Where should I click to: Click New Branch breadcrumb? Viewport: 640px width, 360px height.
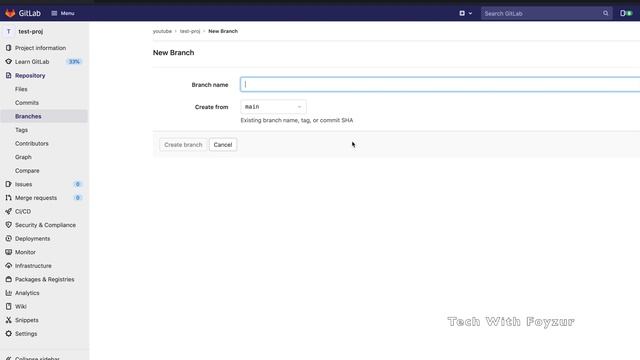click(x=223, y=31)
